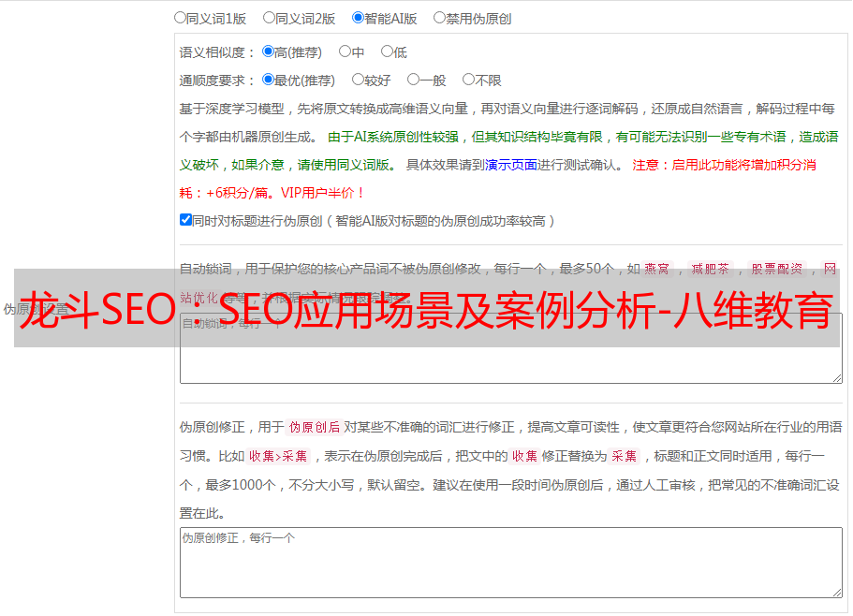Click resize handle of 伪原创修正 textarea
The image size is (853, 616).
(x=837, y=593)
